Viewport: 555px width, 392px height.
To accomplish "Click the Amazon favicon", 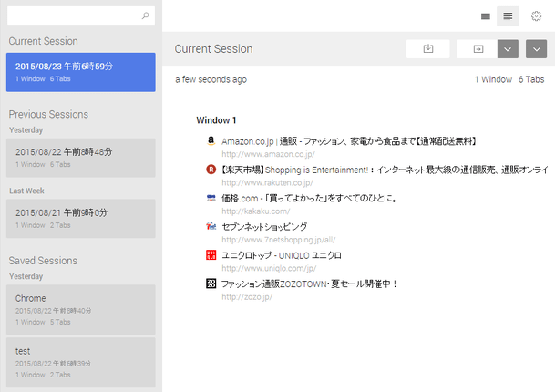I will point(211,141).
